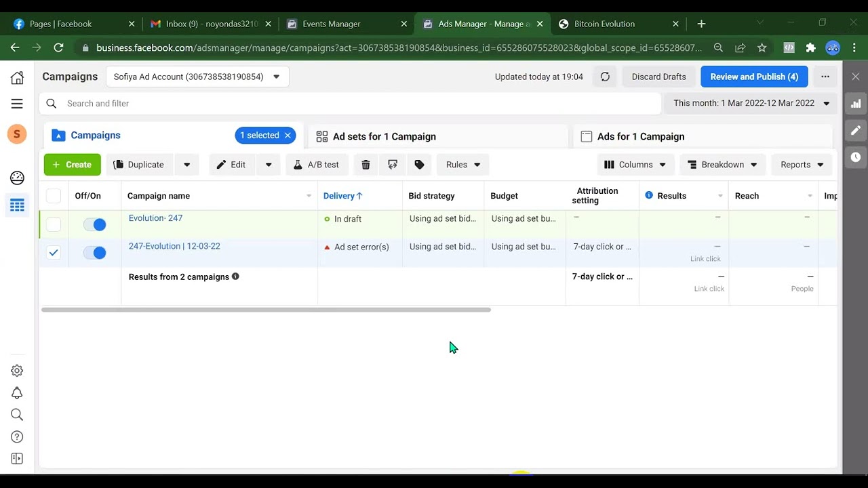
Task: Click the Duplicate button
Action: click(x=139, y=165)
